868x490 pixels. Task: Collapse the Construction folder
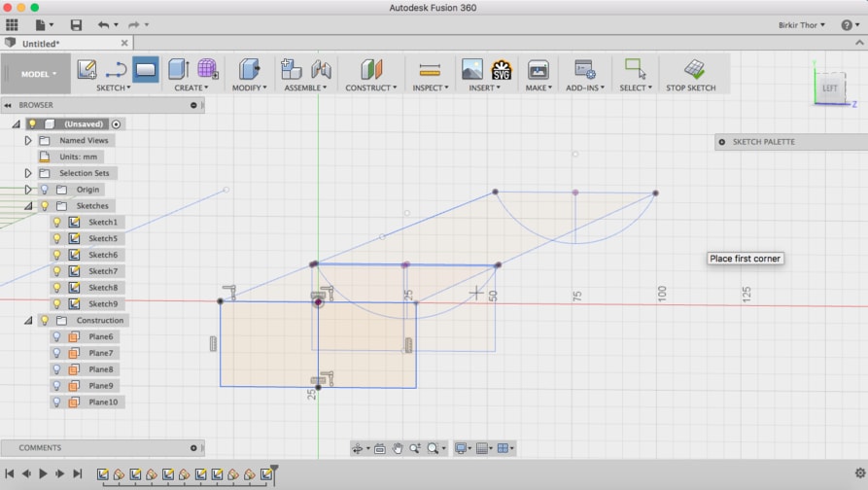(x=27, y=320)
